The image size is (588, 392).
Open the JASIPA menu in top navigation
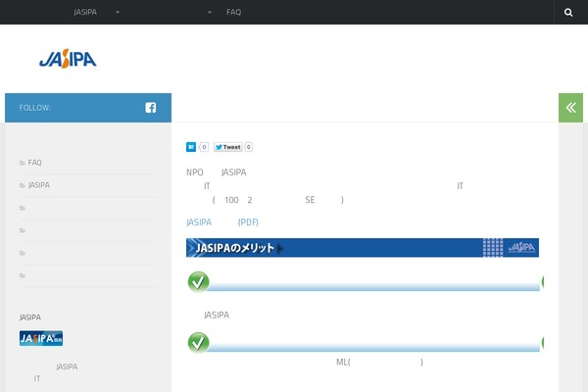85,13
